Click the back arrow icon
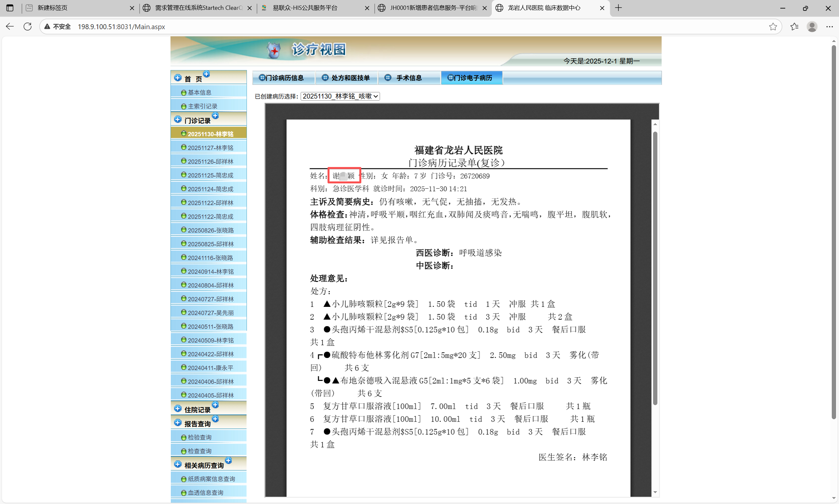The width and height of the screenshot is (839, 504). click(10, 27)
